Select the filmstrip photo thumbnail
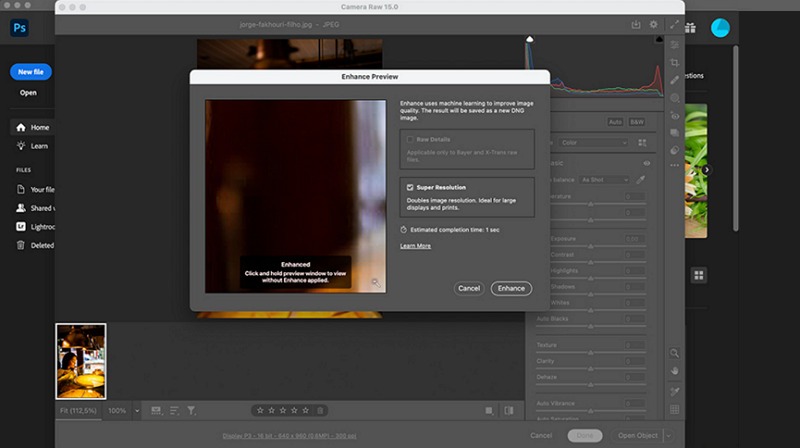Viewport: 800px width, 448px height. click(x=81, y=361)
